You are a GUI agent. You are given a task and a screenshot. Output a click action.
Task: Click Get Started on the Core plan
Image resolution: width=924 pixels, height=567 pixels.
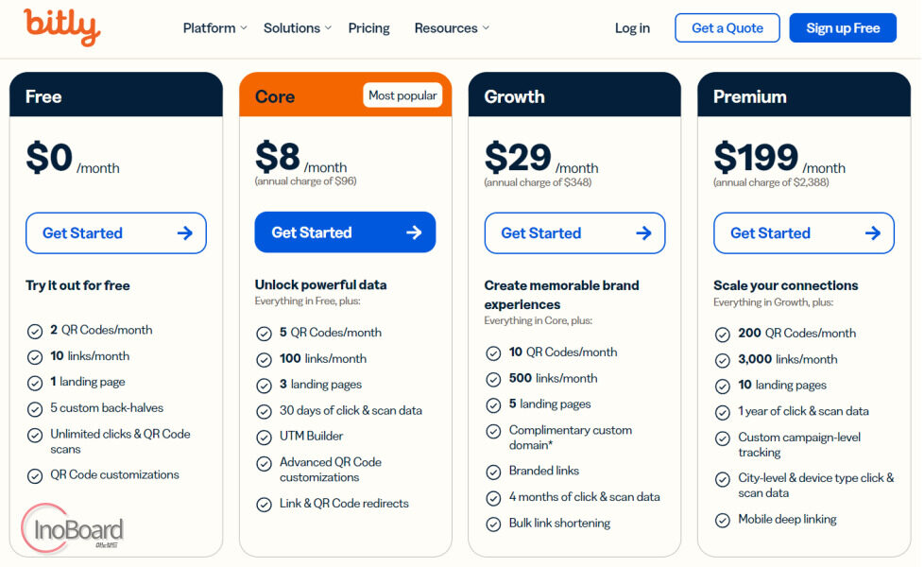click(346, 232)
